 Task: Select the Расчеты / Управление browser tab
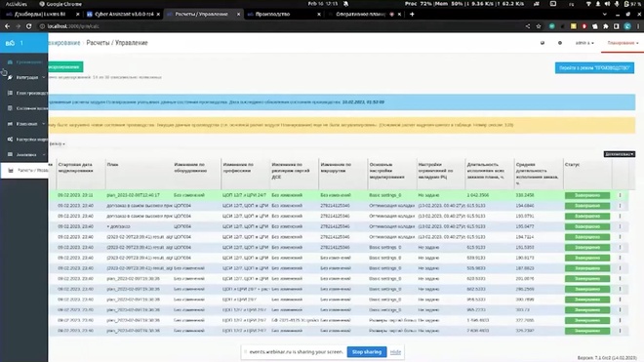(203, 14)
